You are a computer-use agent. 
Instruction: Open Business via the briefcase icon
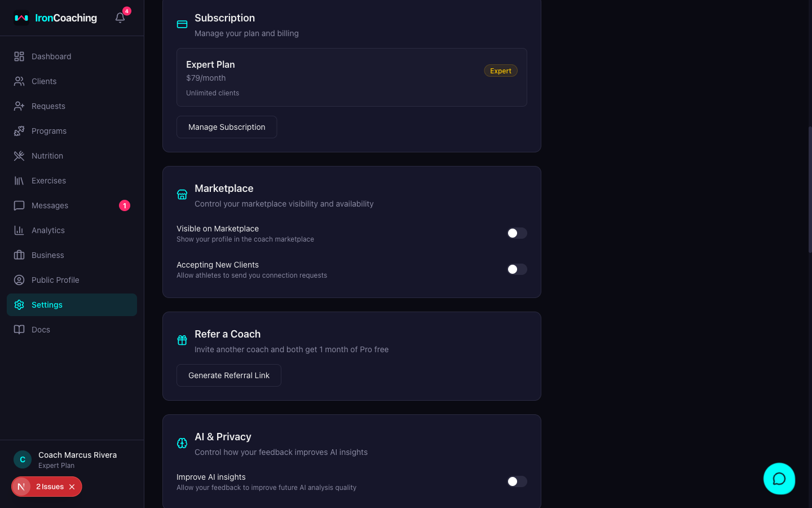point(19,255)
